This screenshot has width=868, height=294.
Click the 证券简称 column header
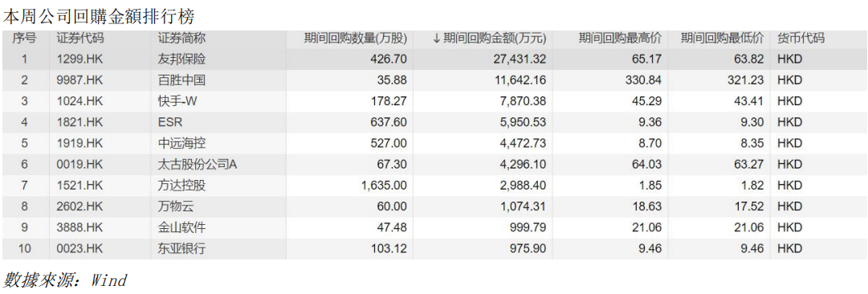tap(181, 39)
